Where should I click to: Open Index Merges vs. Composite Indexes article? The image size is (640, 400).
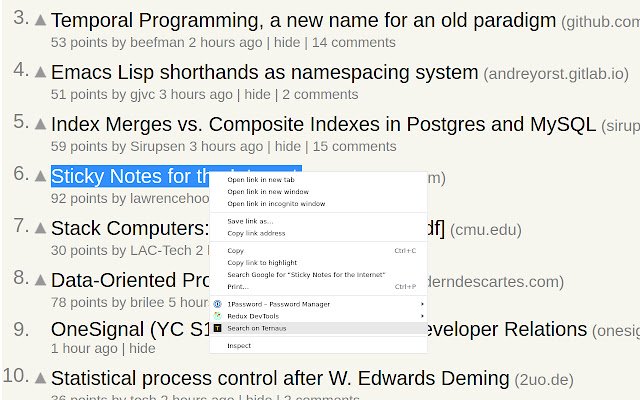click(x=323, y=124)
